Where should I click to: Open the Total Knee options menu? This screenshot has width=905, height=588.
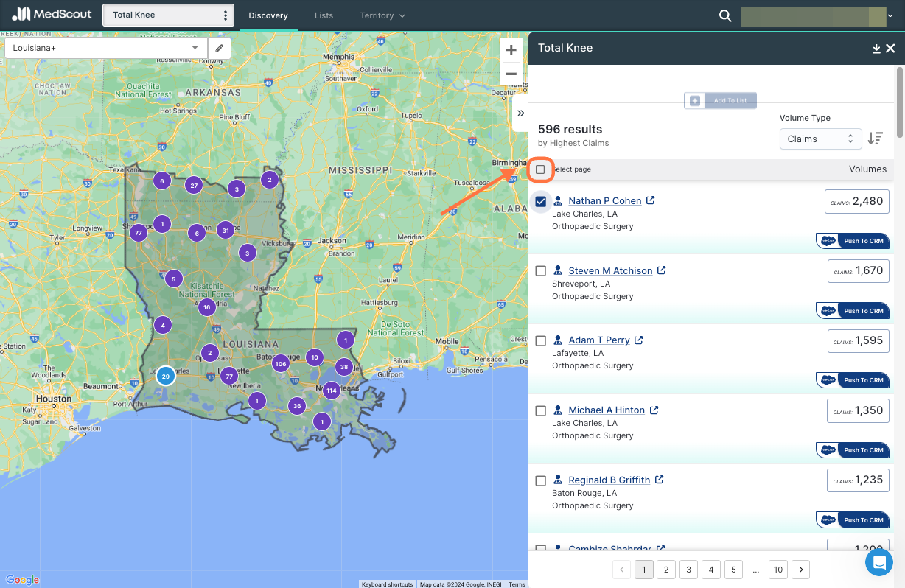pos(226,15)
